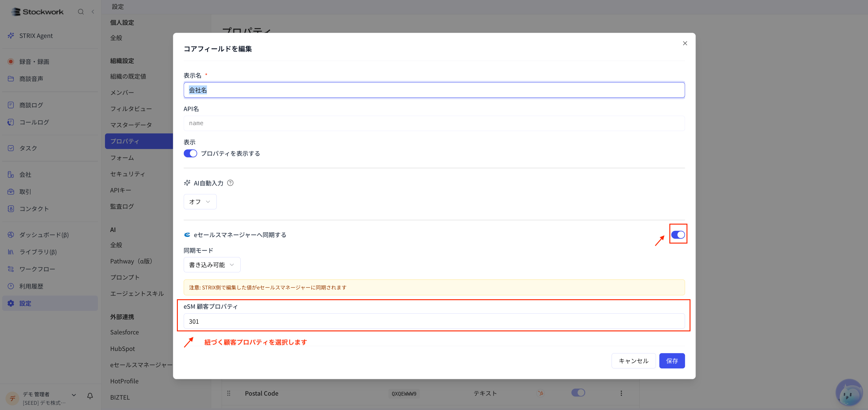
Task: Click the Postal Code property name
Action: point(261,393)
